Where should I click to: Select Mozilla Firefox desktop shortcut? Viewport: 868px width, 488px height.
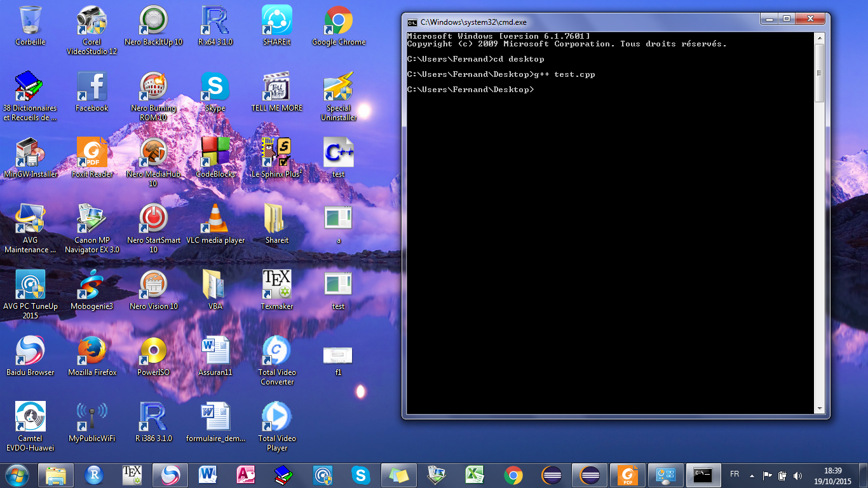[92, 356]
